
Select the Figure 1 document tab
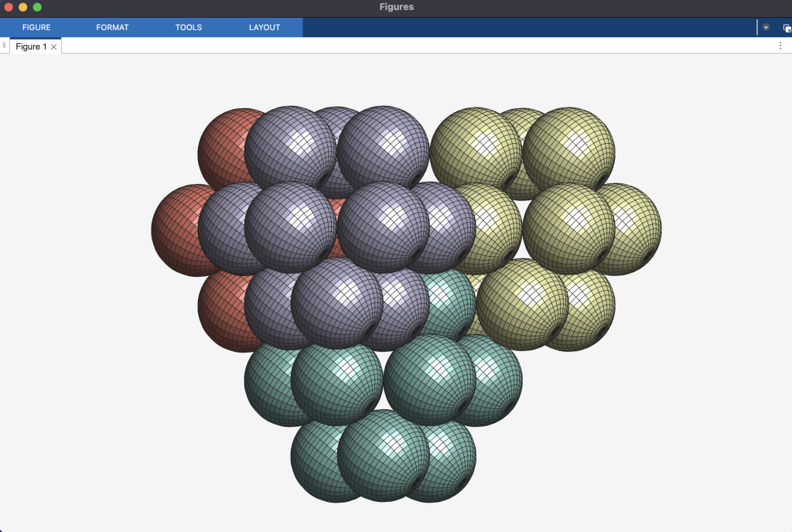point(31,46)
